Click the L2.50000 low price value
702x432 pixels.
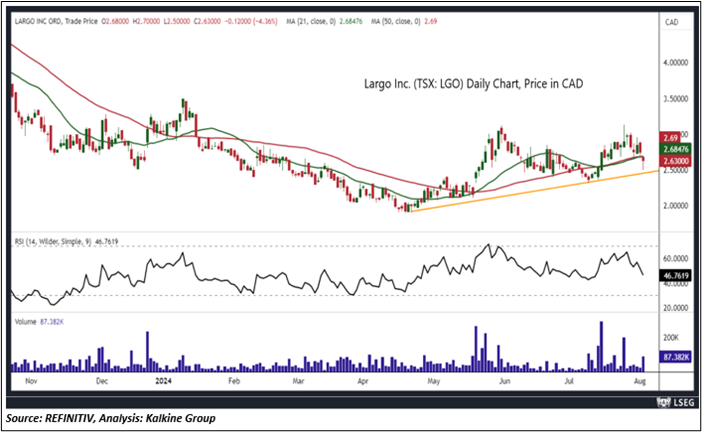(x=176, y=21)
